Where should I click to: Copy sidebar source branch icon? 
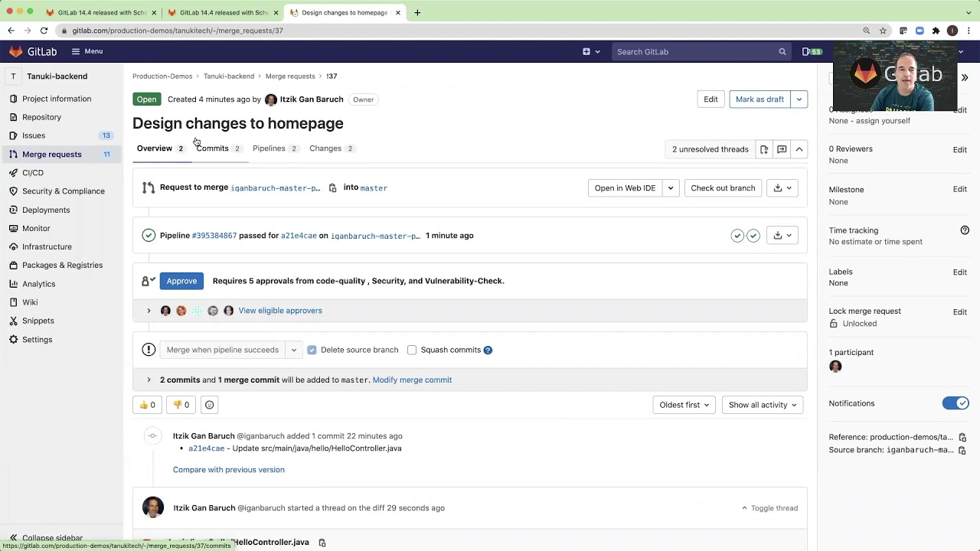[x=962, y=450]
